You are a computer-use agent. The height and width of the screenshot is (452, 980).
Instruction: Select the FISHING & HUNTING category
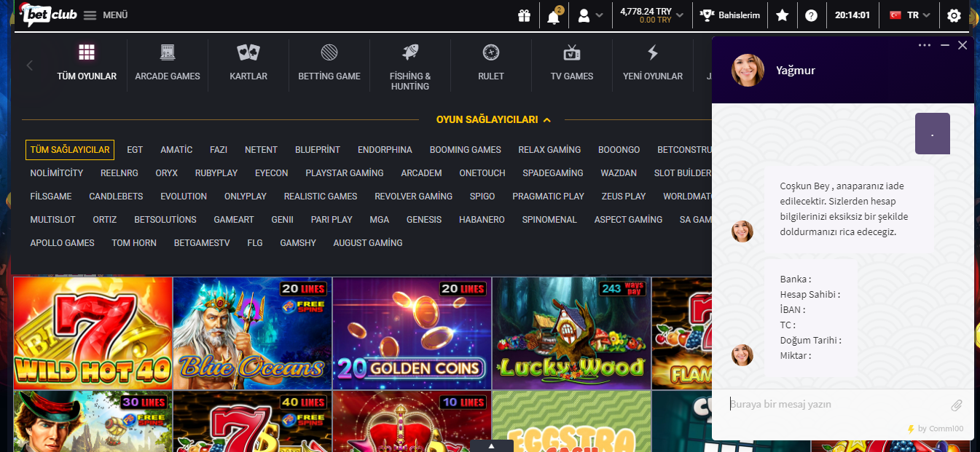(x=410, y=67)
